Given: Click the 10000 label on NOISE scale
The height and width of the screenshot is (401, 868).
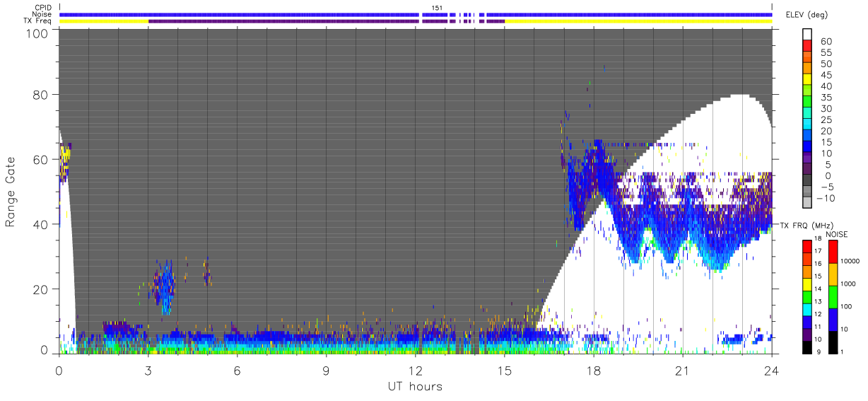Looking at the screenshot, I should click(x=851, y=261).
